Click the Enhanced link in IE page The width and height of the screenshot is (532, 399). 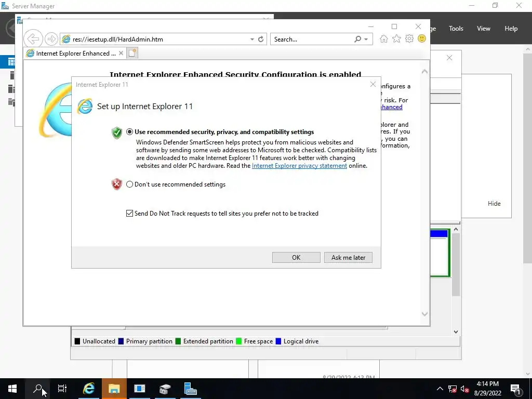[x=391, y=107]
